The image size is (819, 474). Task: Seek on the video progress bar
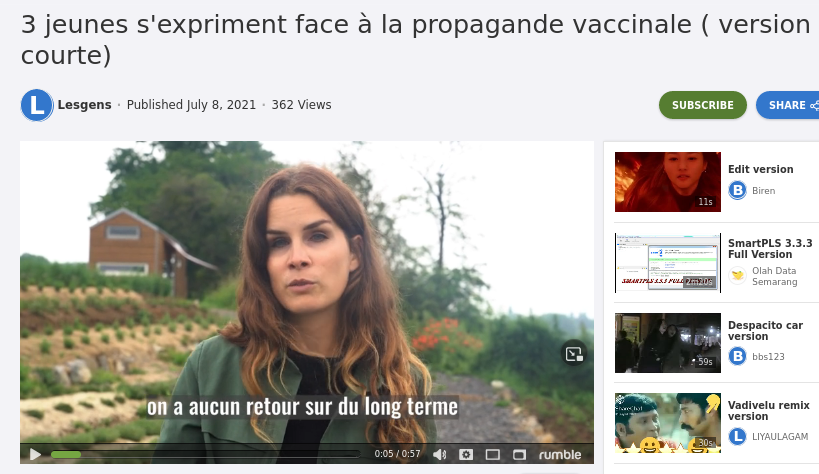(205, 455)
